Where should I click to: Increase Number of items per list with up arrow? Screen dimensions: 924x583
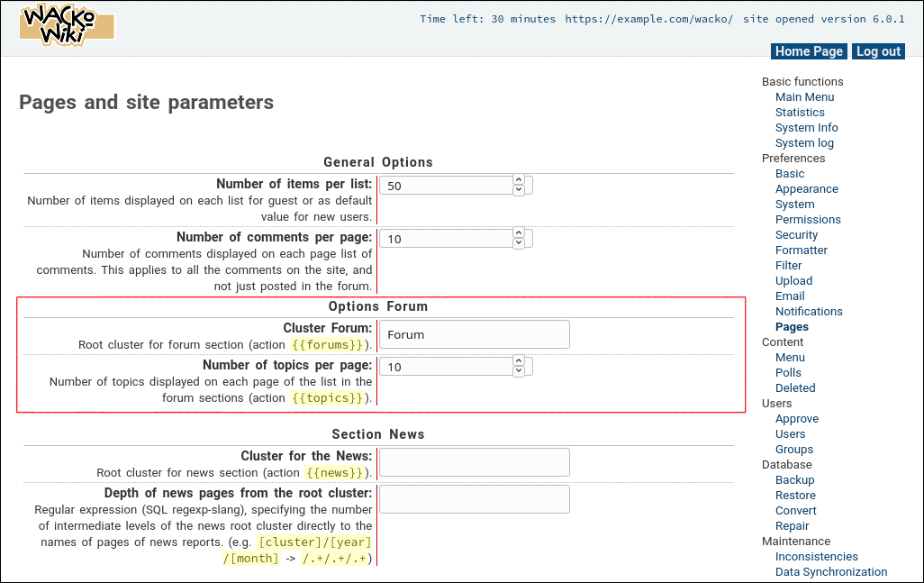(x=518, y=179)
